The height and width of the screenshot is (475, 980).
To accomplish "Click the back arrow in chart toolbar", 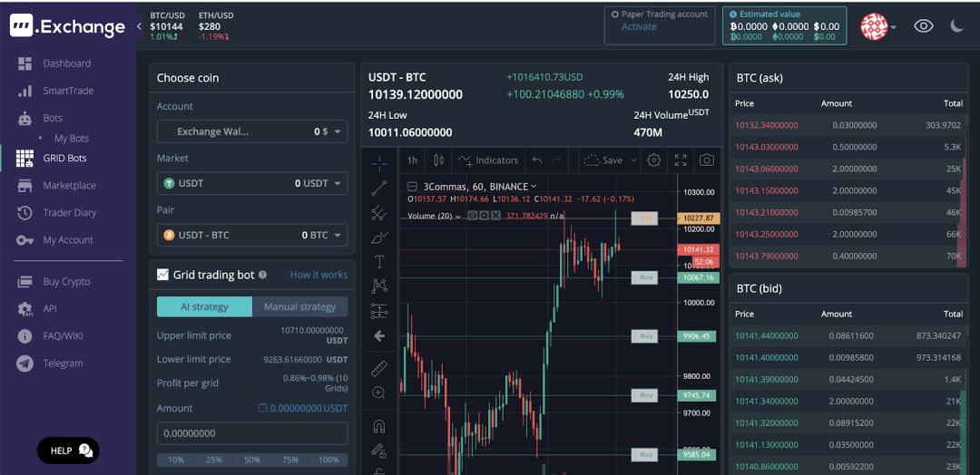I will (x=379, y=335).
